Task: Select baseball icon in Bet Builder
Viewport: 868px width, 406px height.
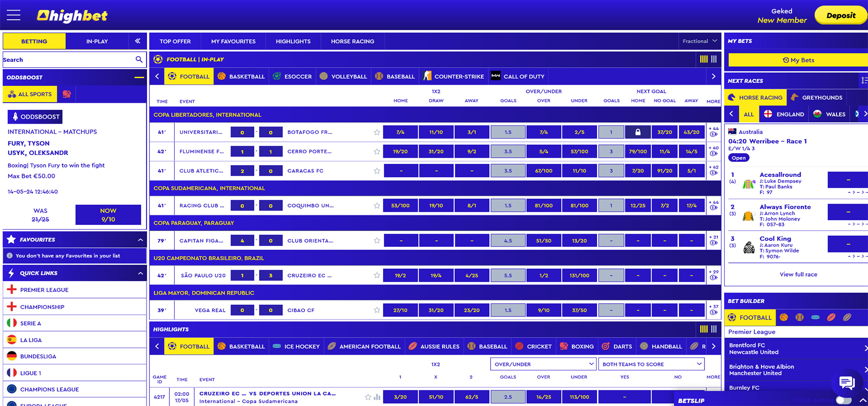Action: pos(799,317)
